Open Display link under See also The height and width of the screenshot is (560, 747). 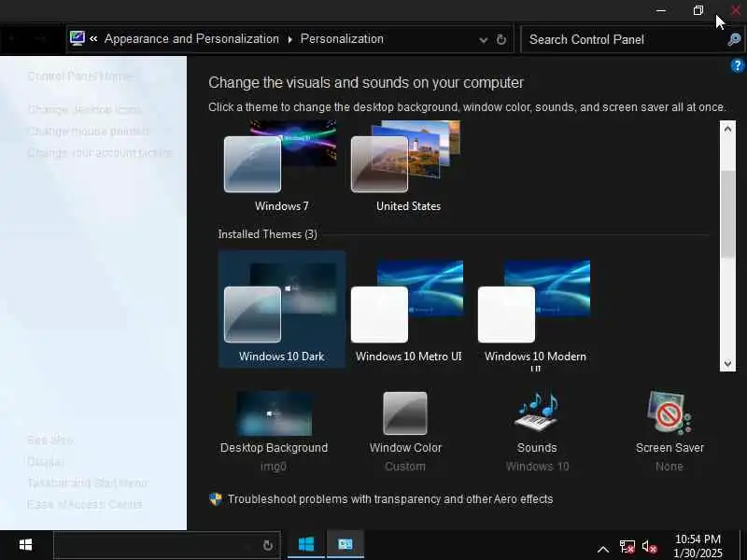[45, 461]
